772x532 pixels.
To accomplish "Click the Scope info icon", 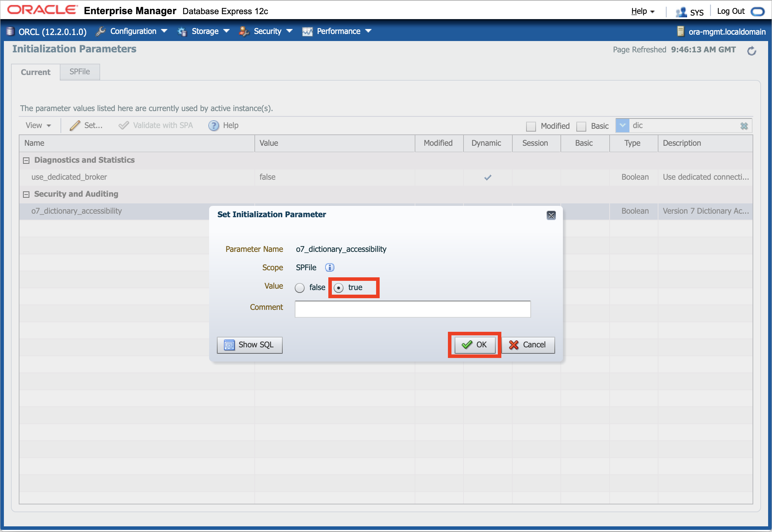I will pyautogui.click(x=330, y=267).
